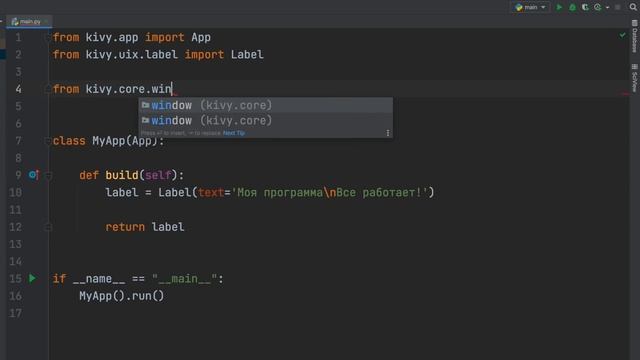The image size is (640, 360).
Task: Run the main configuration with the green play button
Action: [x=559, y=7]
